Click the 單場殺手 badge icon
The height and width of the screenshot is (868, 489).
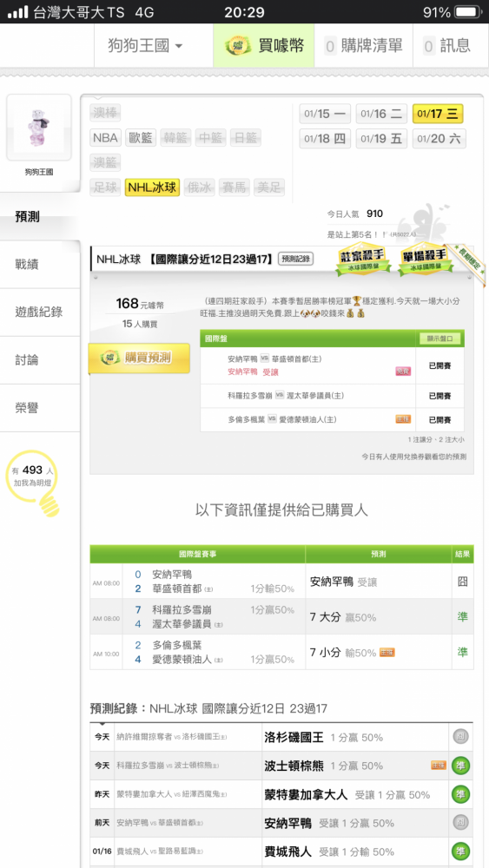425,260
